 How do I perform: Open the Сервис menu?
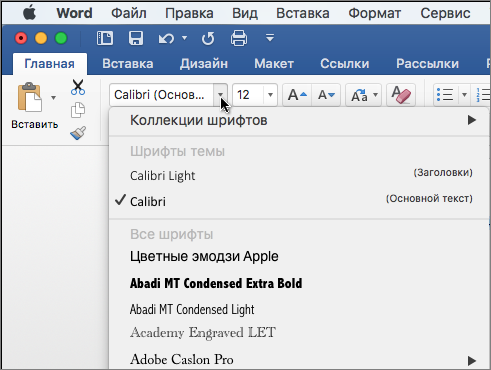(x=445, y=13)
